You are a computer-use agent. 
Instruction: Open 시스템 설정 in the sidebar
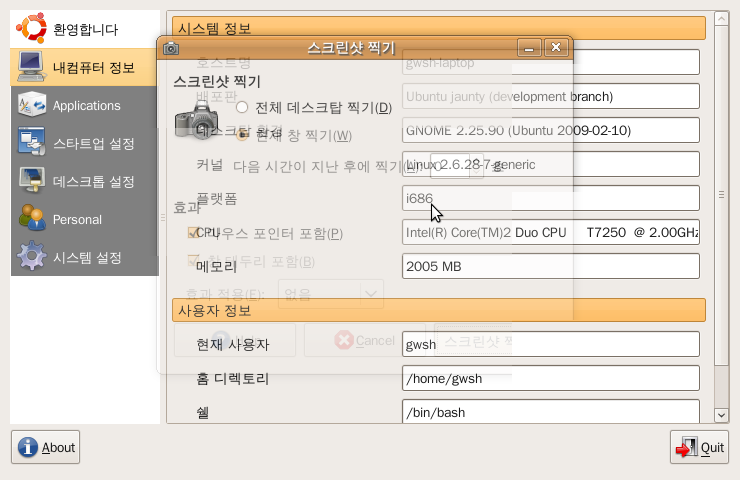click(84, 257)
